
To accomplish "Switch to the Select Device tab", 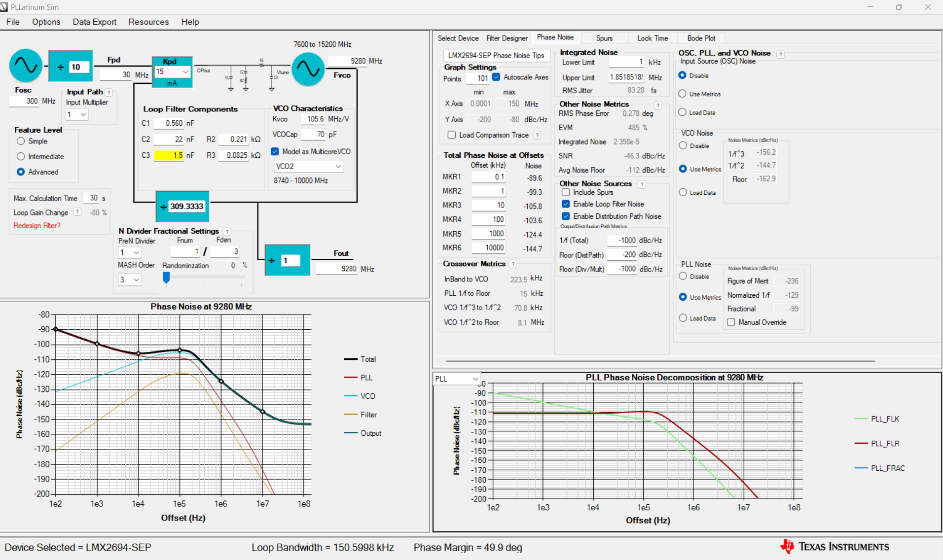I will (x=458, y=38).
